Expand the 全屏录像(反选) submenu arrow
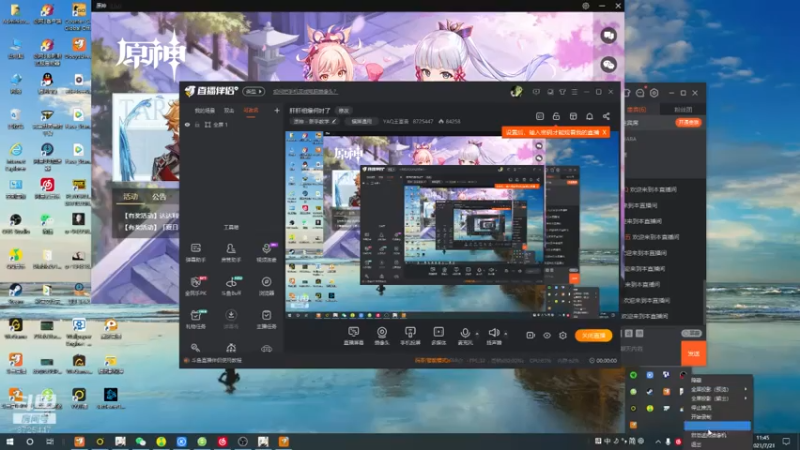 click(745, 389)
